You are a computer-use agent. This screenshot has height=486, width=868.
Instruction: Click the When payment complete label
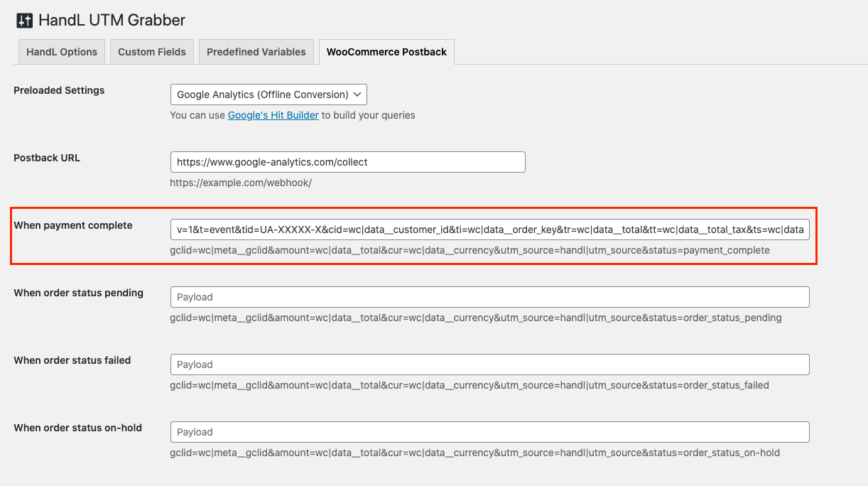pos(73,225)
